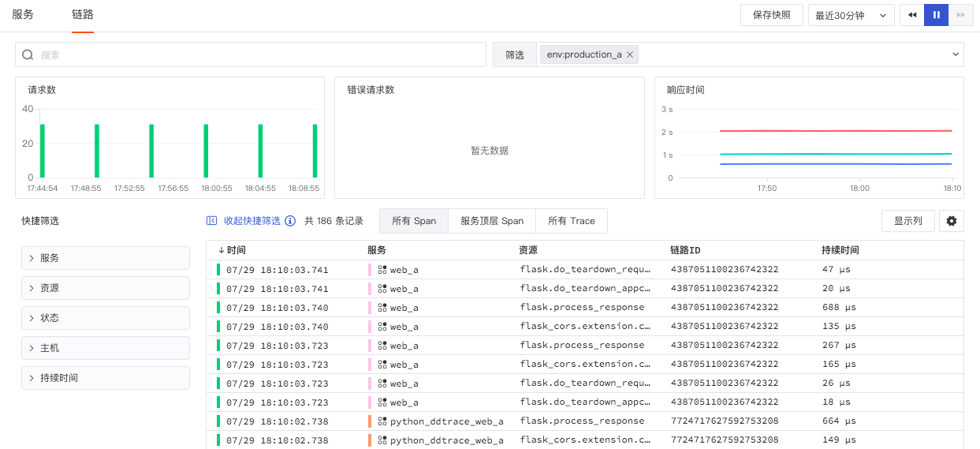980x449 pixels.
Task: Open the filter dropdown arrow
Action: pos(956,54)
